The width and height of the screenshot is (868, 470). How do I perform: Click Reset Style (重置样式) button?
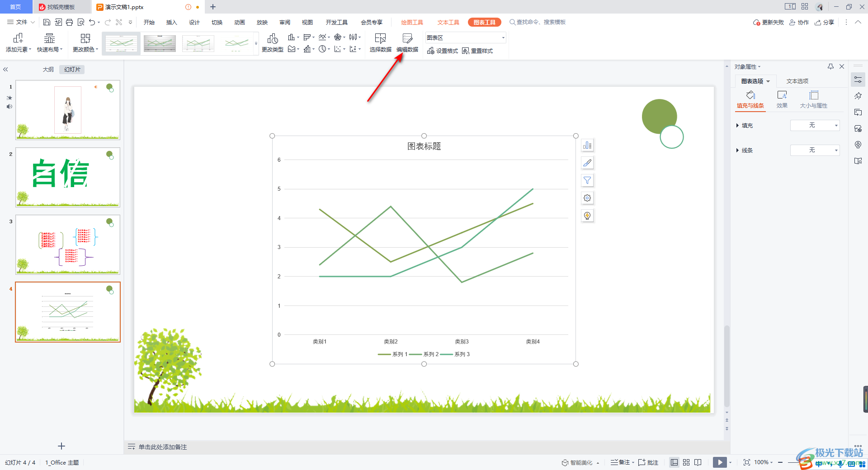point(477,51)
